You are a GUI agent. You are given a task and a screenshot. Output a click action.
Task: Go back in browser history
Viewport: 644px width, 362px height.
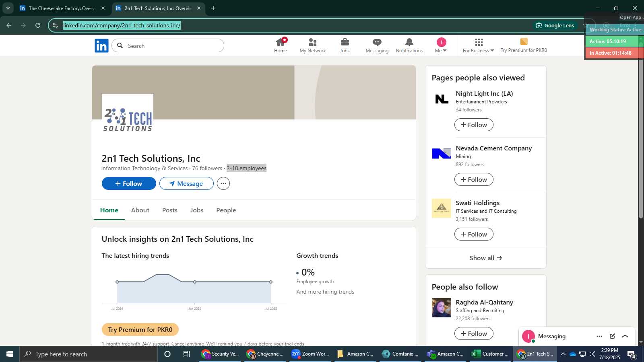coord(9,25)
